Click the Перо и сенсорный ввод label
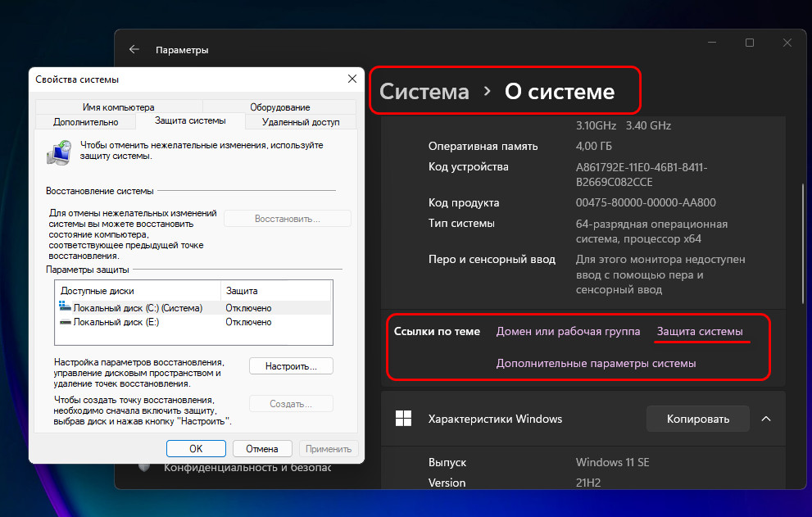This screenshot has width=812, height=517. (492, 259)
